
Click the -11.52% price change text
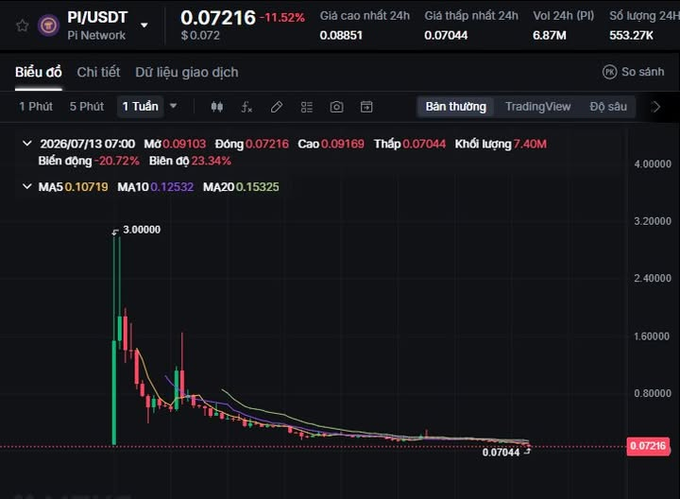click(x=282, y=18)
